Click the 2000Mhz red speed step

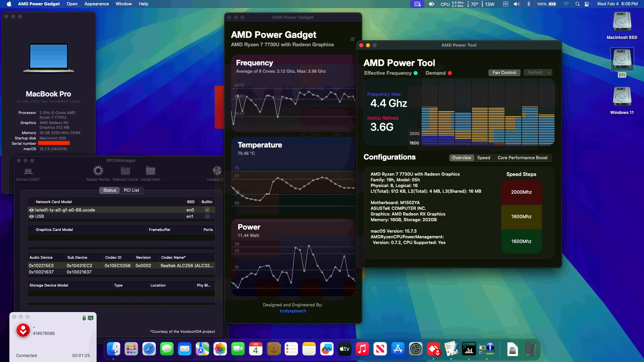[x=522, y=192]
